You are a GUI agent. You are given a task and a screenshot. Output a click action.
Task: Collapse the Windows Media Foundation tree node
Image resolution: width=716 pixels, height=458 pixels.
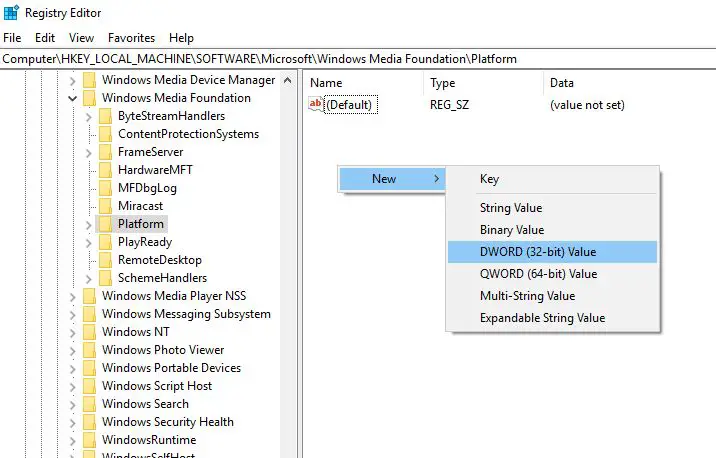click(x=72, y=98)
